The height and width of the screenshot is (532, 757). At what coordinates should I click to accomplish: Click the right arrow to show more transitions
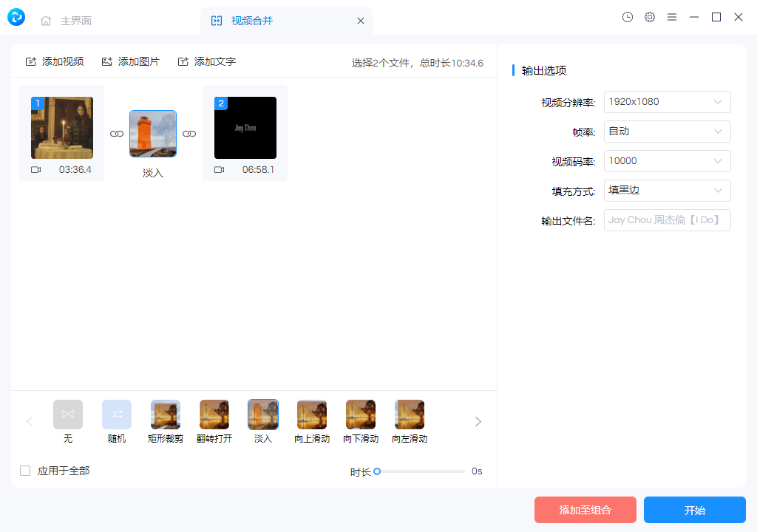[478, 421]
